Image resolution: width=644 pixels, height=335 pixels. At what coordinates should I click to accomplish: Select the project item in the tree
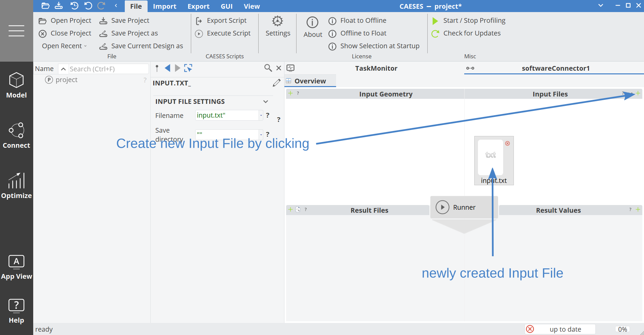pos(61,80)
